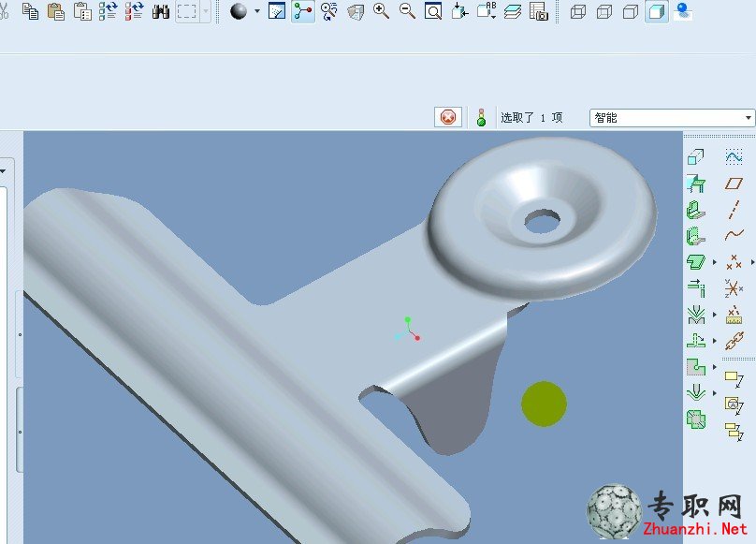The width and height of the screenshot is (756, 544).
Task: Click the unattached flat wall icon
Action: point(696,237)
